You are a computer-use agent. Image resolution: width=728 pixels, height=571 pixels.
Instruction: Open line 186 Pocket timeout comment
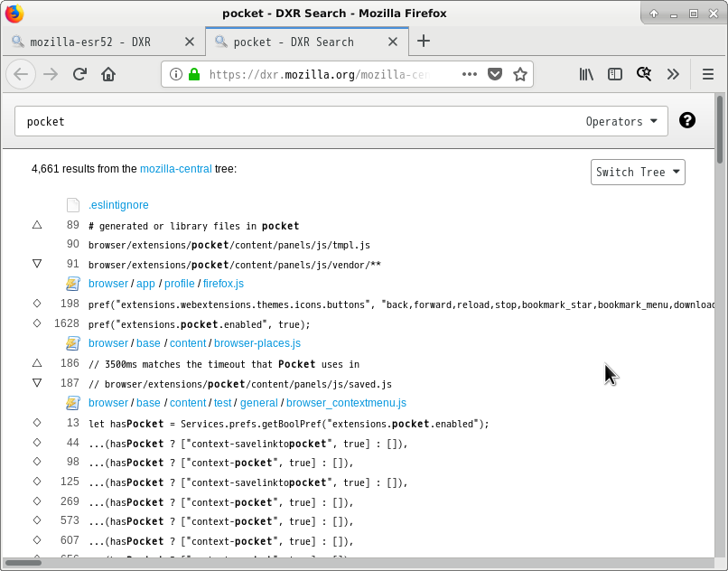[x=224, y=364]
